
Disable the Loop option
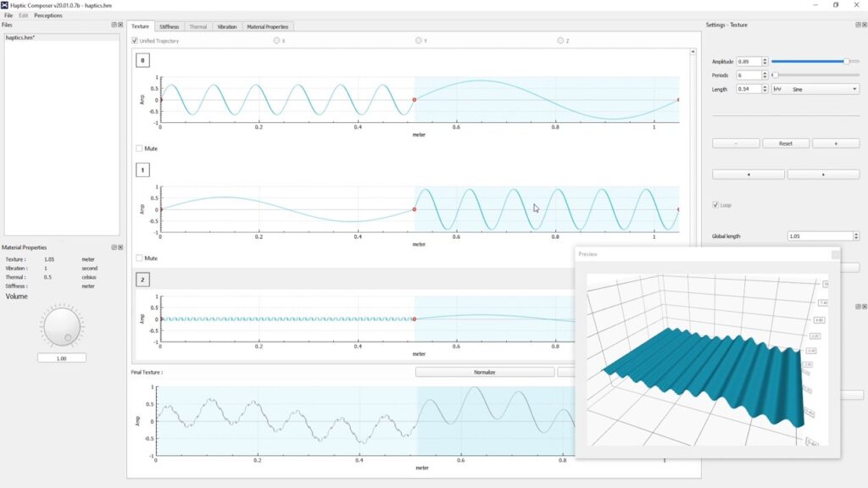click(x=717, y=204)
